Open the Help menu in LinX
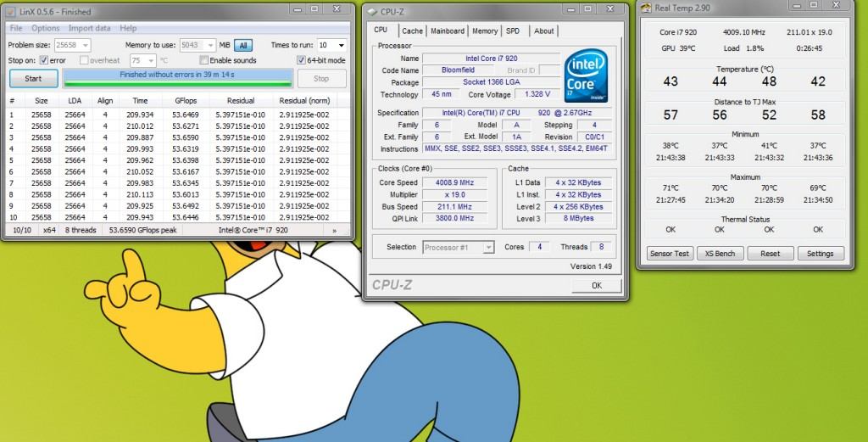 coord(128,28)
